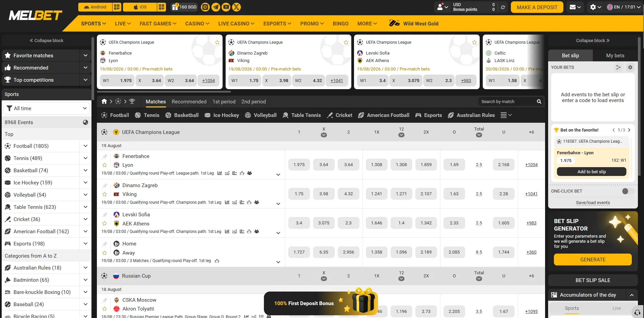
Task: Refresh the USD account balance
Action: (x=503, y=7)
